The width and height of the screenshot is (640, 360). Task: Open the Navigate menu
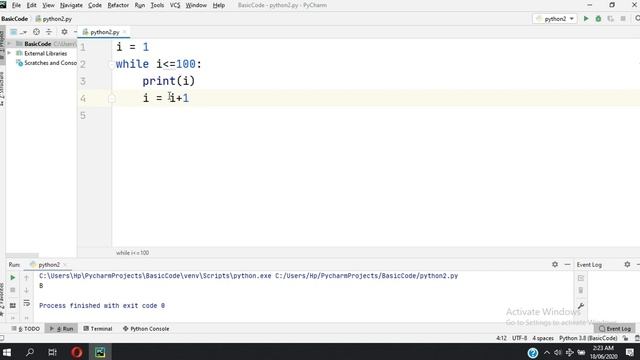click(71, 5)
